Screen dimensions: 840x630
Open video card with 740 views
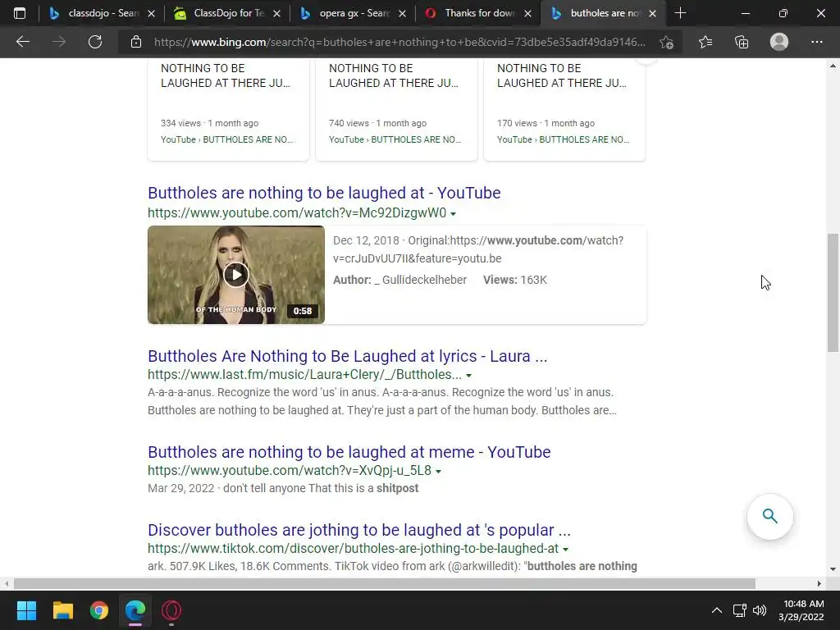396,110
